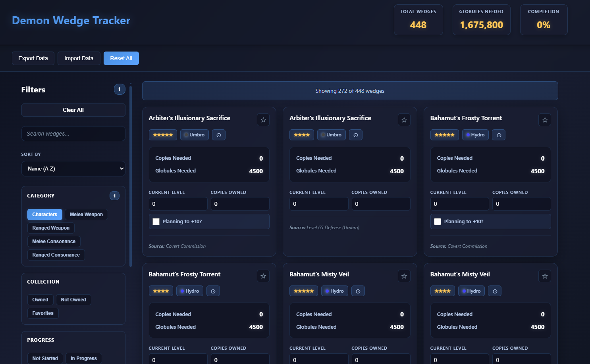Edit Current Level on 5-star Bahamut's Frosty Torrent
590x364 pixels.
click(x=460, y=204)
